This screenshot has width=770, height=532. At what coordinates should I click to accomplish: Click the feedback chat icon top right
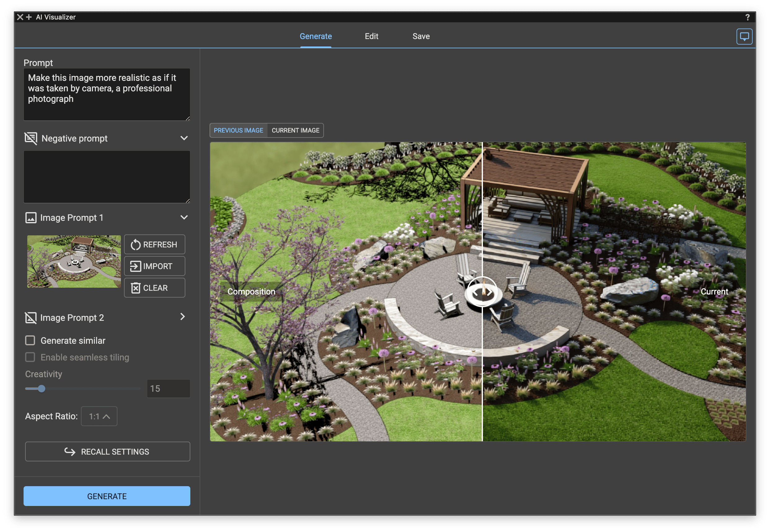pyautogui.click(x=744, y=36)
